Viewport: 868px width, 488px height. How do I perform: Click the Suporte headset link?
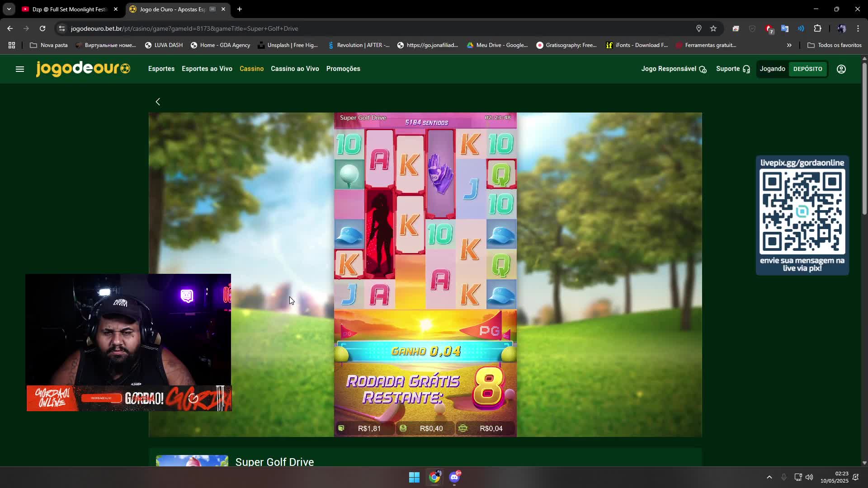coord(733,69)
